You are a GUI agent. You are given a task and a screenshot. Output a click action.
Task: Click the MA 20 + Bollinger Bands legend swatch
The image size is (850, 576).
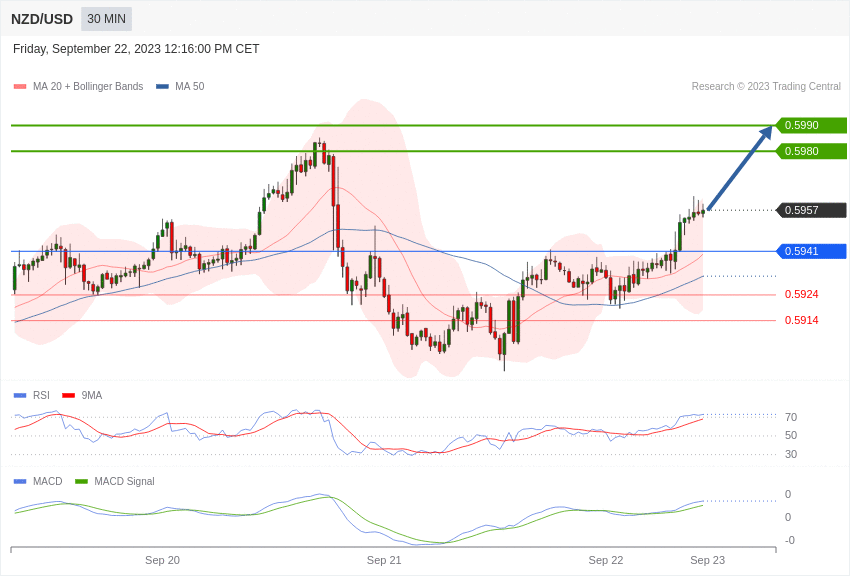[20, 87]
